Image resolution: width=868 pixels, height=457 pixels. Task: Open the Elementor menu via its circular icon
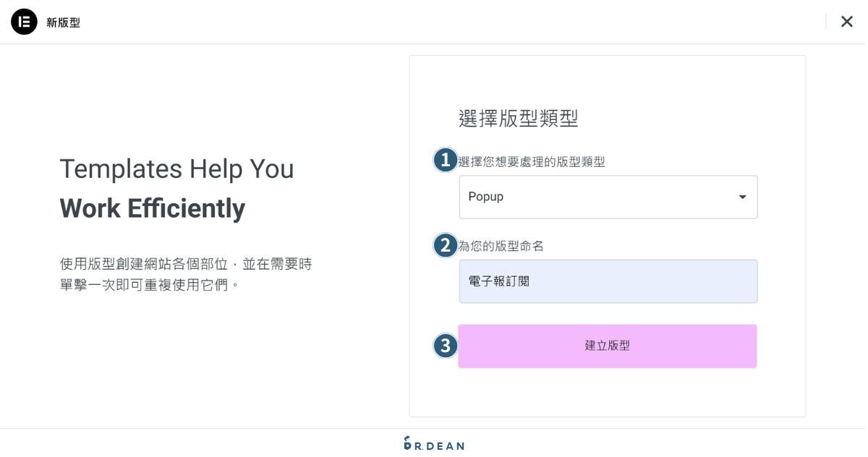coord(24,22)
